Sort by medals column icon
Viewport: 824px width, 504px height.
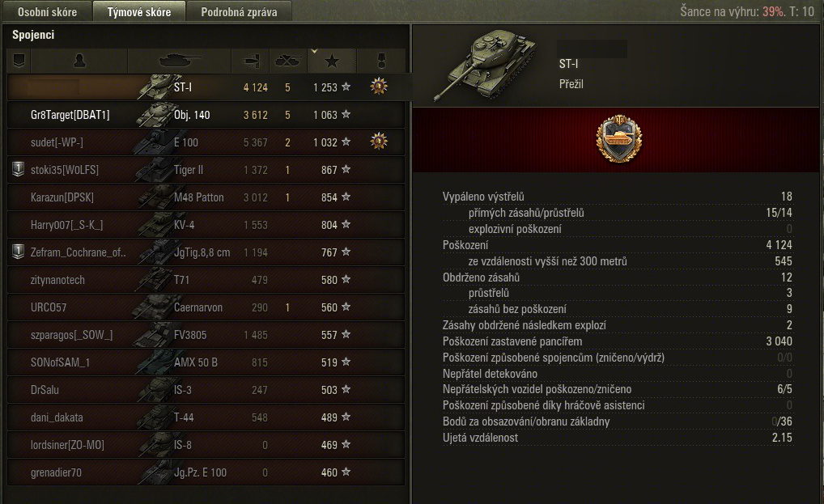(x=381, y=61)
